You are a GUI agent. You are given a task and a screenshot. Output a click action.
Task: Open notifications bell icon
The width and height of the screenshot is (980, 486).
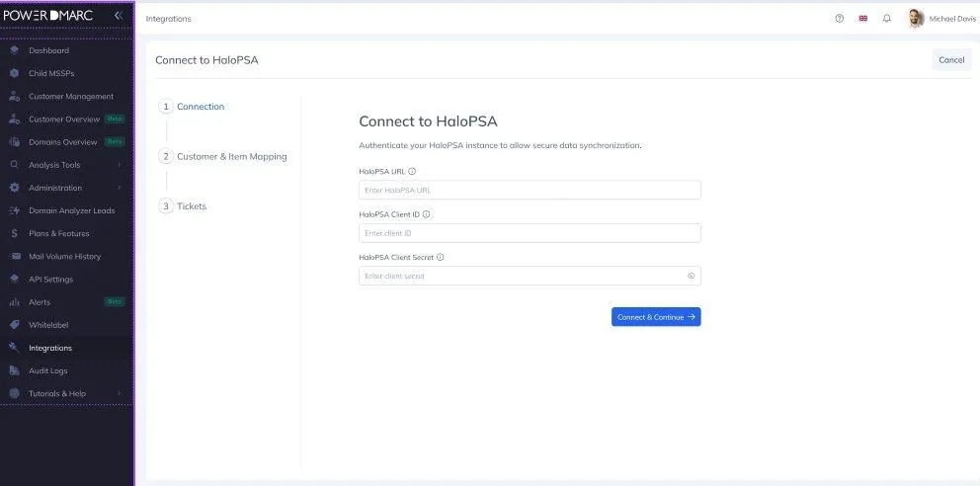pyautogui.click(x=887, y=19)
